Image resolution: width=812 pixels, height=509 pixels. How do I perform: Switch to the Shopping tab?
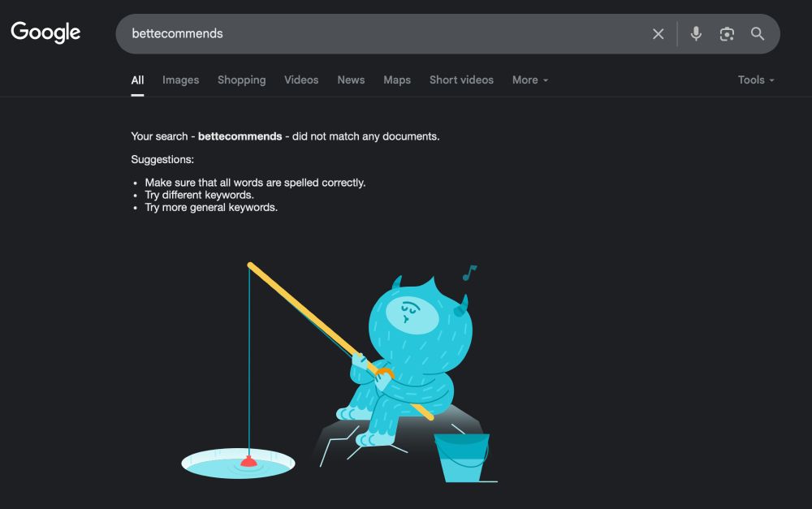click(x=241, y=80)
